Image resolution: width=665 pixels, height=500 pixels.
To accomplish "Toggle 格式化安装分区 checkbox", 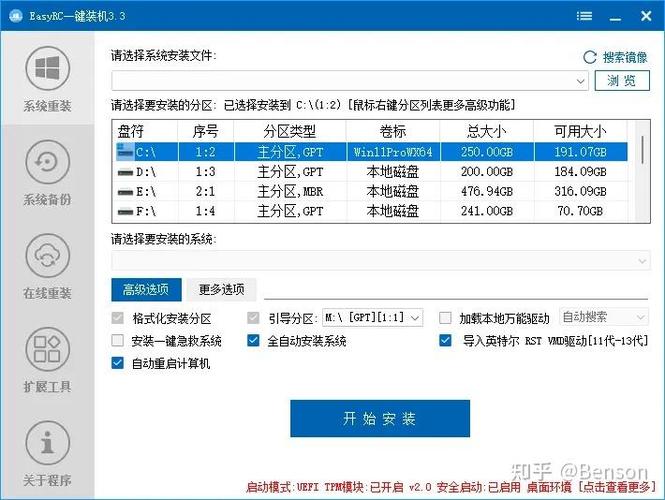I will click(x=117, y=318).
